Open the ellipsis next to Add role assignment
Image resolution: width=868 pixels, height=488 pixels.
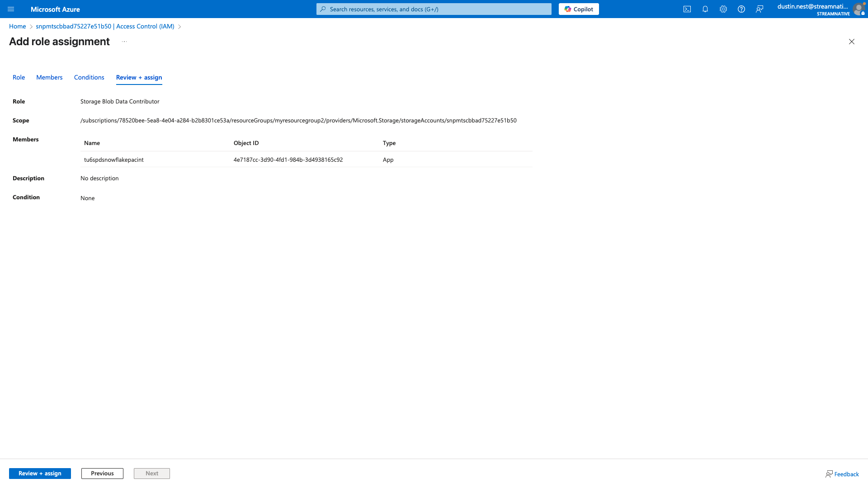click(124, 41)
